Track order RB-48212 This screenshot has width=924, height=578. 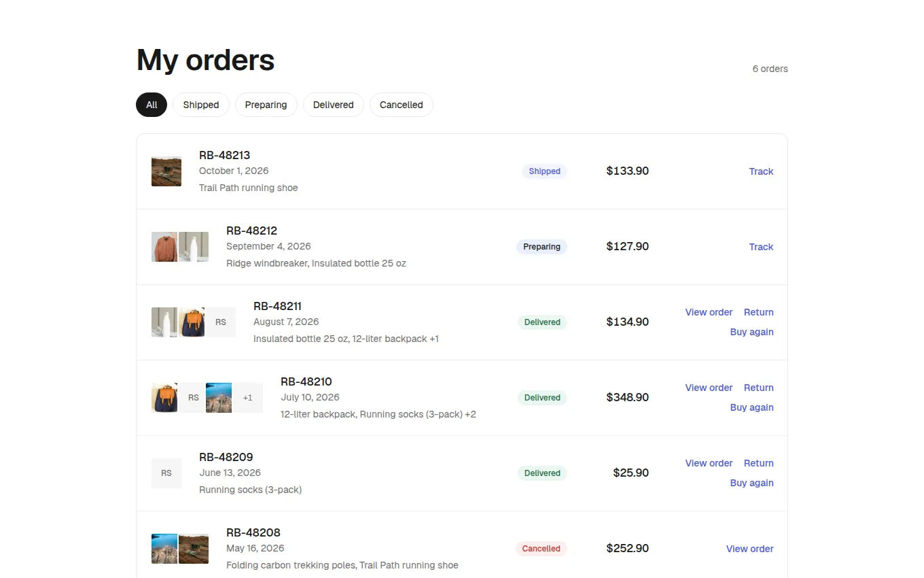[x=761, y=247]
